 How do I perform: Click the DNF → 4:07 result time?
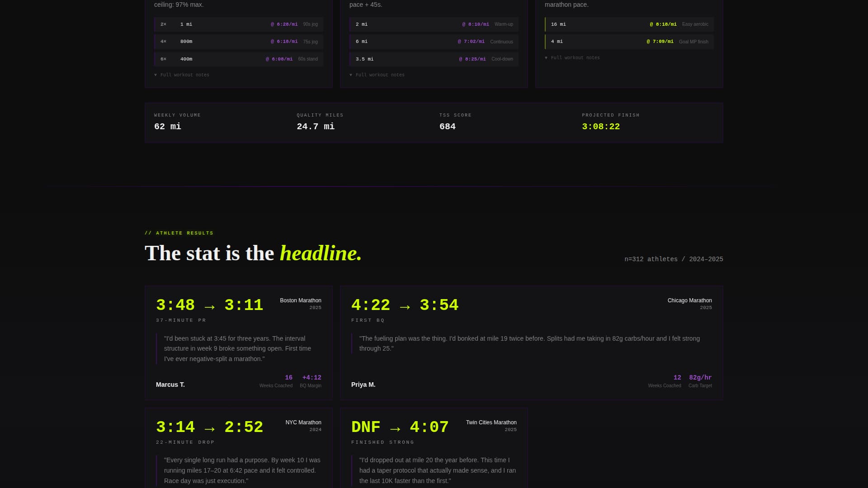400,427
